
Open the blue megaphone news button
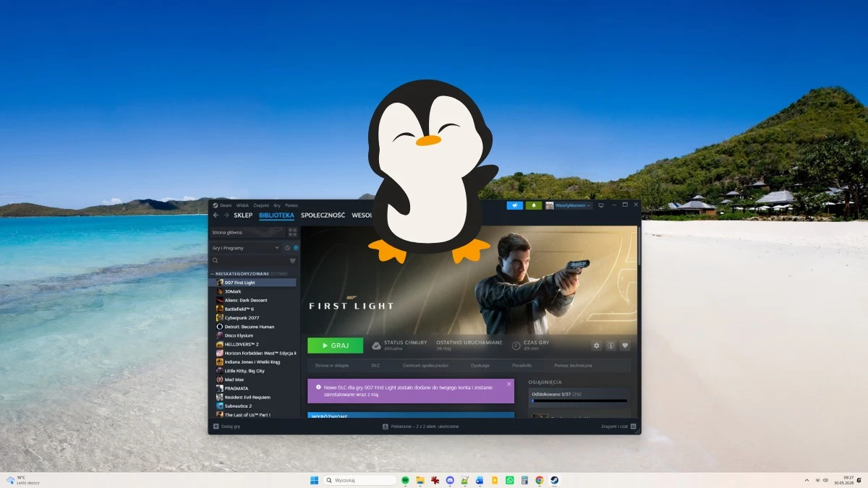coord(515,205)
